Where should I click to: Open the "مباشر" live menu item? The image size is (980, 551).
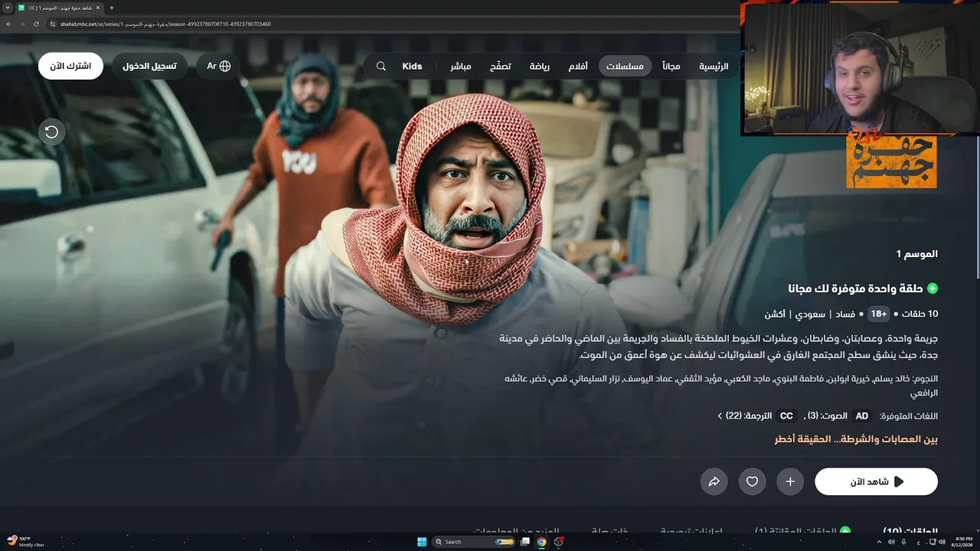tap(461, 67)
